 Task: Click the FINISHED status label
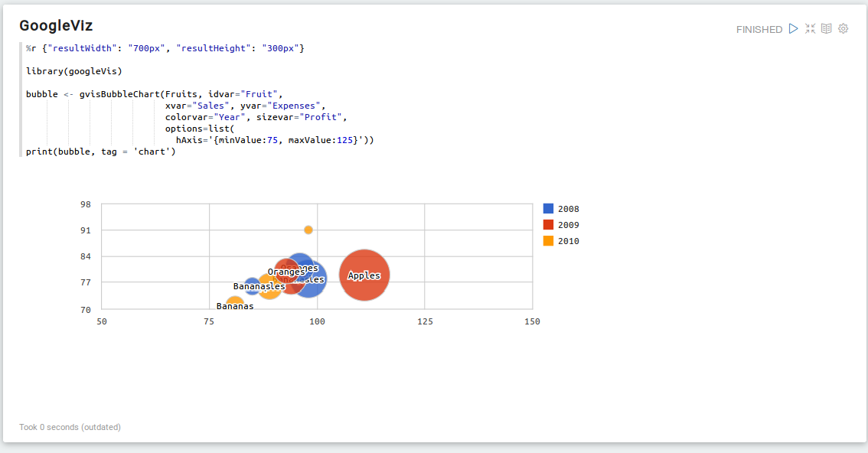pos(759,29)
